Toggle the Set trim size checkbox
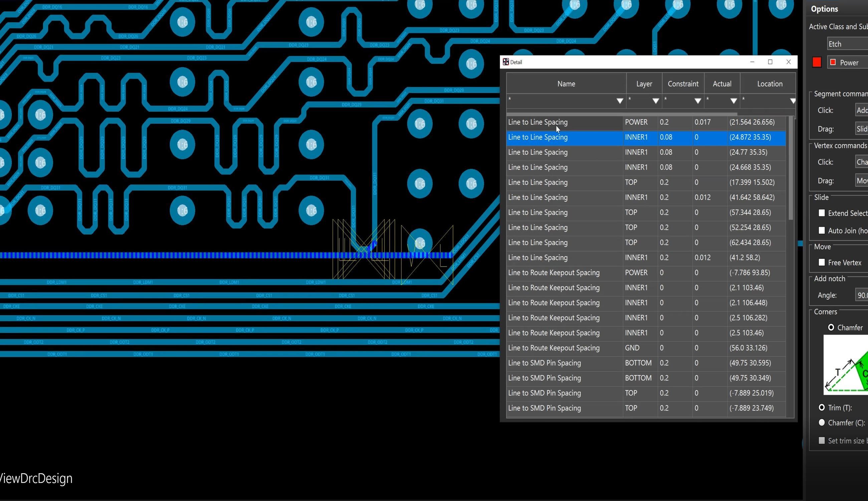 [x=822, y=441]
